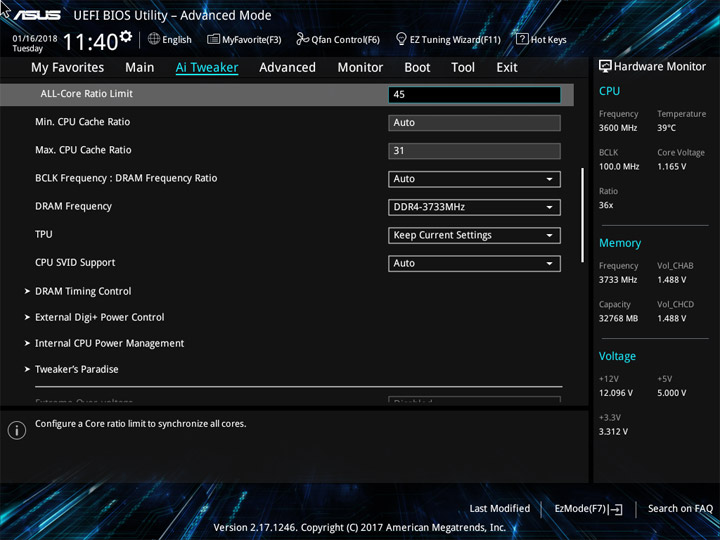Click the 12.096 V reading
Image resolution: width=720 pixels, height=540 pixels.
pos(616,393)
